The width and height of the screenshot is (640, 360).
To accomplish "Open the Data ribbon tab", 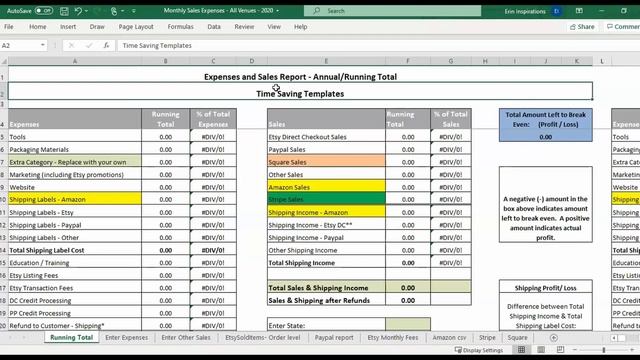I will click(x=214, y=27).
